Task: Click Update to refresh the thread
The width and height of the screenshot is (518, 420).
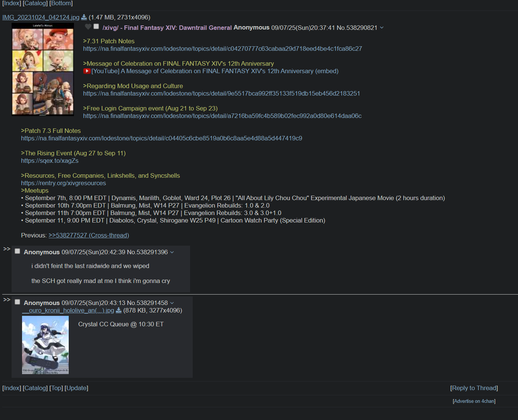Action: coord(77,388)
